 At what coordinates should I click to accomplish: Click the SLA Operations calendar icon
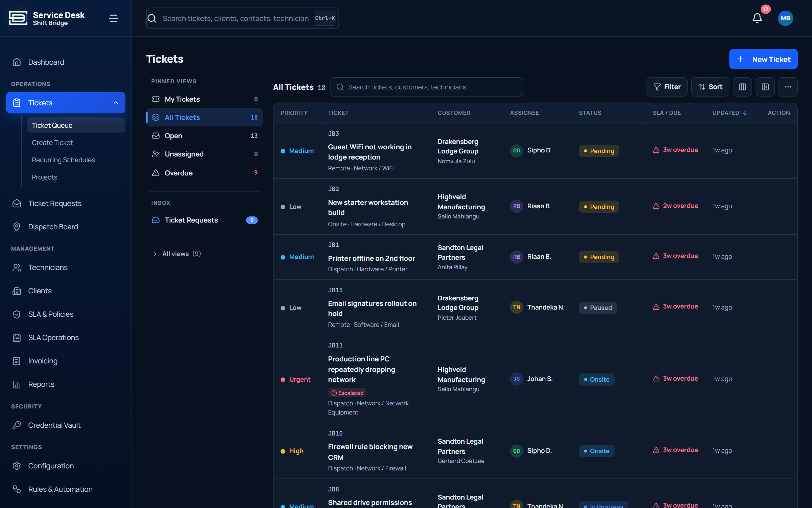click(17, 338)
